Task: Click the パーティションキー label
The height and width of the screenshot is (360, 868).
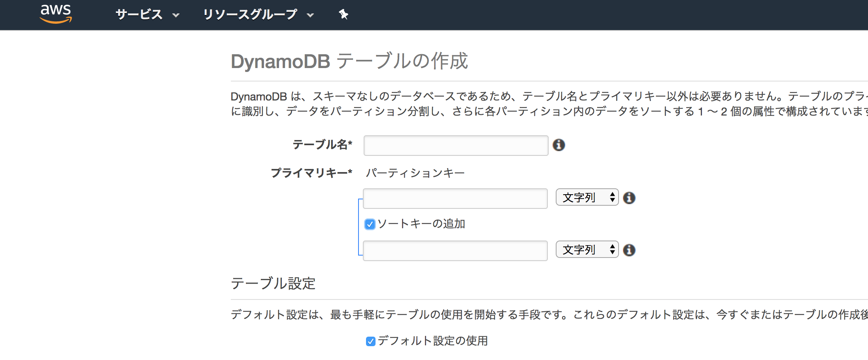Action: (x=415, y=173)
